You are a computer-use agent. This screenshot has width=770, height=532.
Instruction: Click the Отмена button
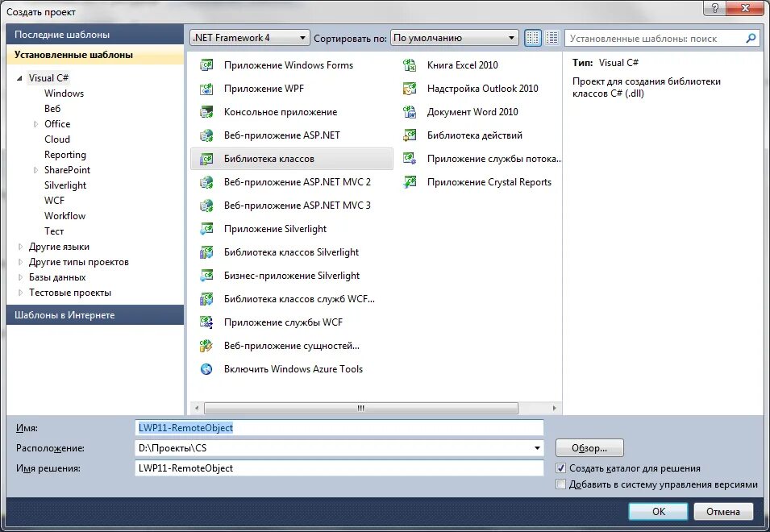[x=723, y=511]
